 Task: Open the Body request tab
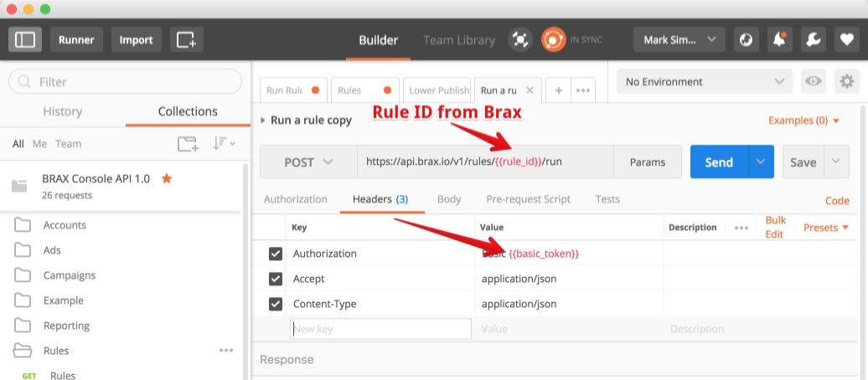(x=449, y=199)
